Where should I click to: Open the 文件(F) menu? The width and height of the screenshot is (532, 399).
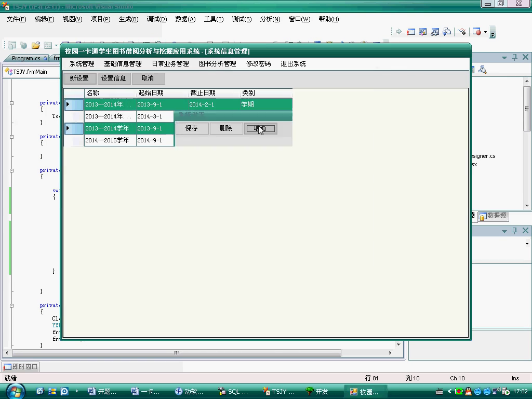[x=16, y=19]
